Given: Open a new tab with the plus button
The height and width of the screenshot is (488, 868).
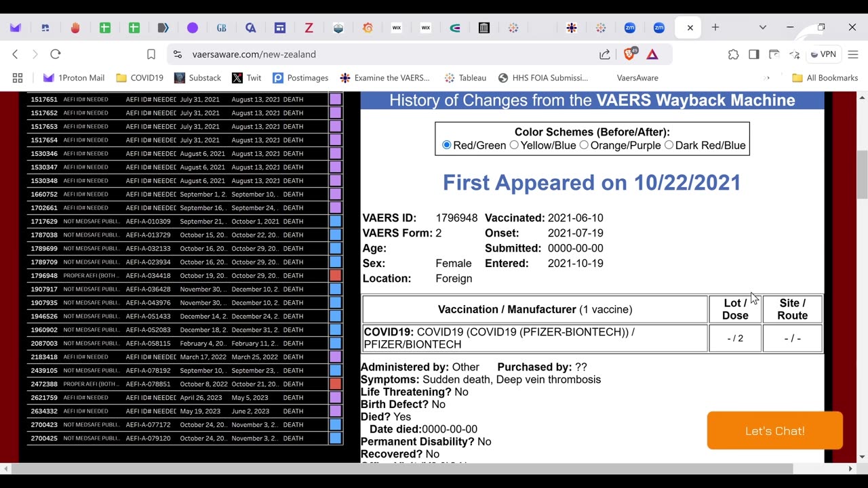Looking at the screenshot, I should pyautogui.click(x=715, y=27).
